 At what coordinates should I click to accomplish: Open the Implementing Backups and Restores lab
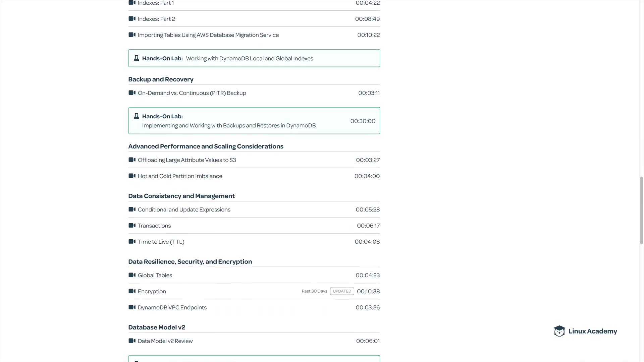pyautogui.click(x=229, y=125)
